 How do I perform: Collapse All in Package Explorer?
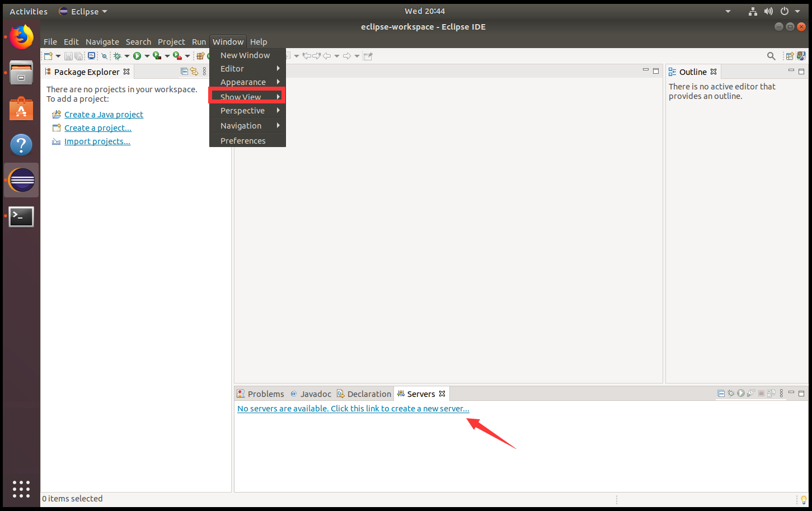pos(184,72)
